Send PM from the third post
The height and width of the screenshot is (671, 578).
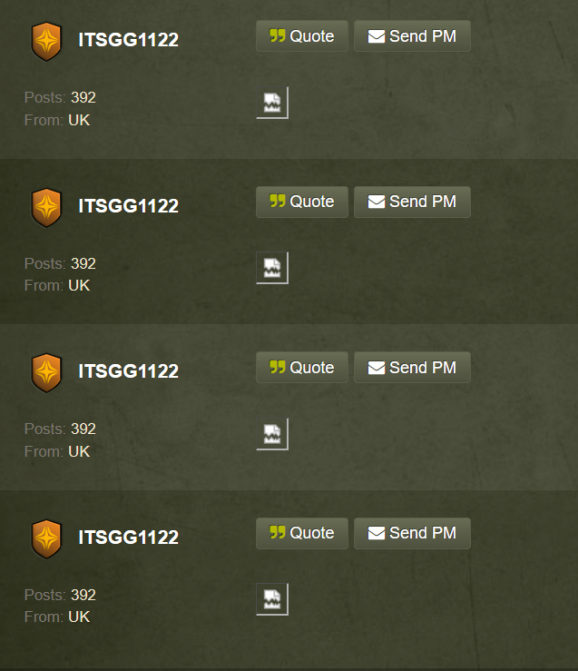(412, 368)
